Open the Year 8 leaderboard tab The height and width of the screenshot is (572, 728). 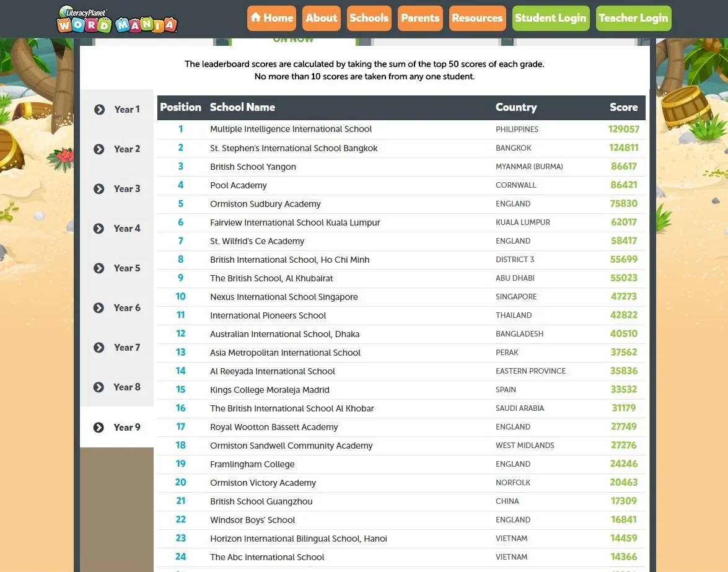[x=117, y=387]
